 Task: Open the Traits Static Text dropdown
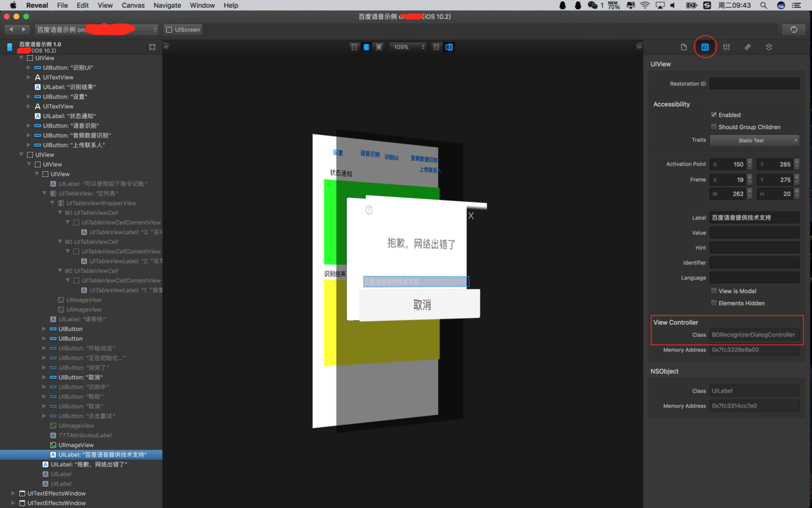click(x=754, y=140)
